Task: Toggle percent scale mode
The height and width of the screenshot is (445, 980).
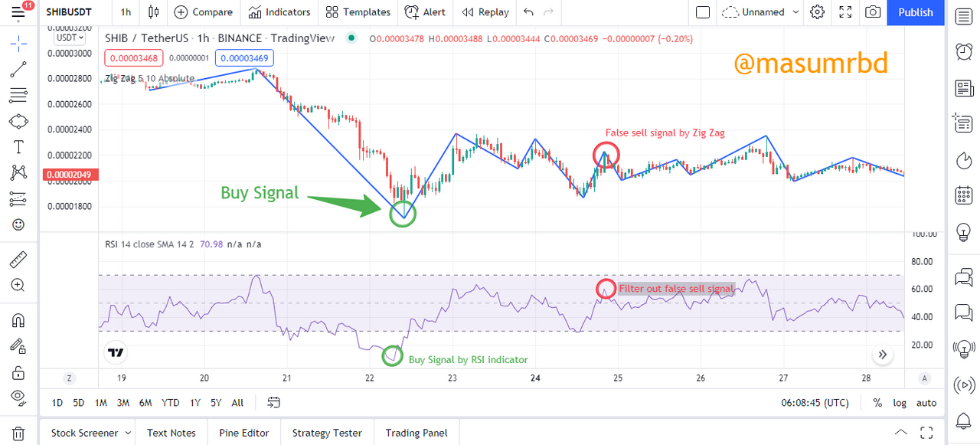Action: [x=877, y=402]
